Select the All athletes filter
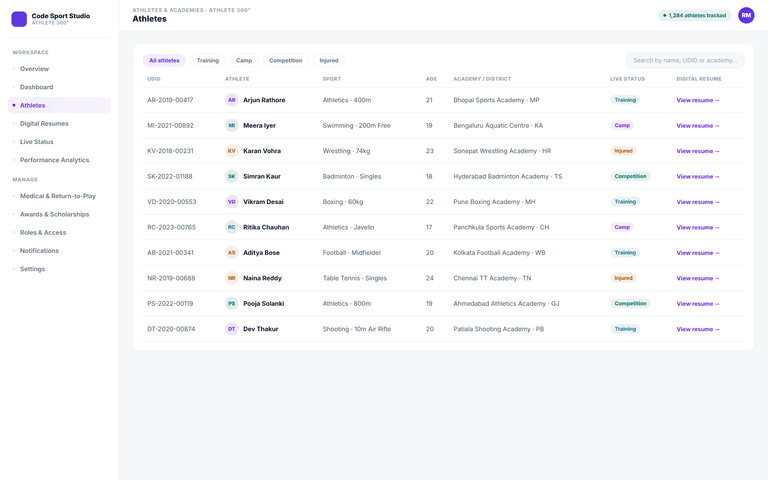Screen dimensions: 768x480 tap(164, 60)
